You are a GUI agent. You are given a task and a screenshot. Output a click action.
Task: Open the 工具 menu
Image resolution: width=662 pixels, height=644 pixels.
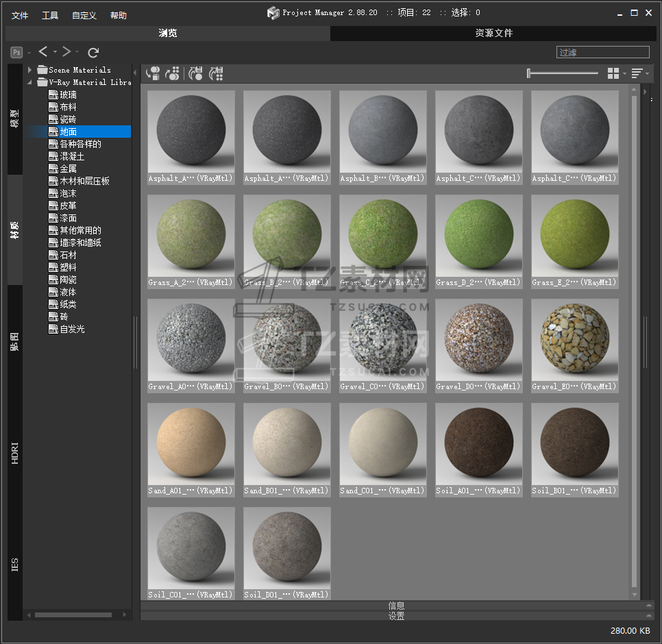(x=50, y=15)
